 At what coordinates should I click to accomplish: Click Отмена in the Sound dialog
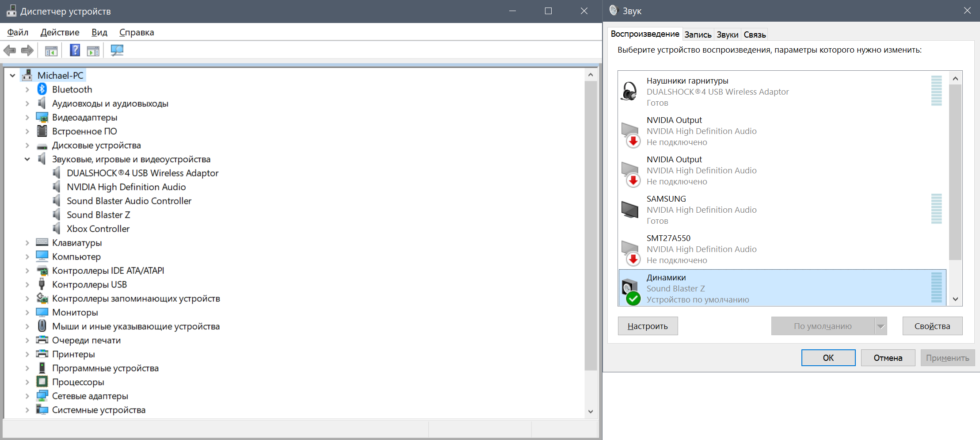click(x=888, y=358)
